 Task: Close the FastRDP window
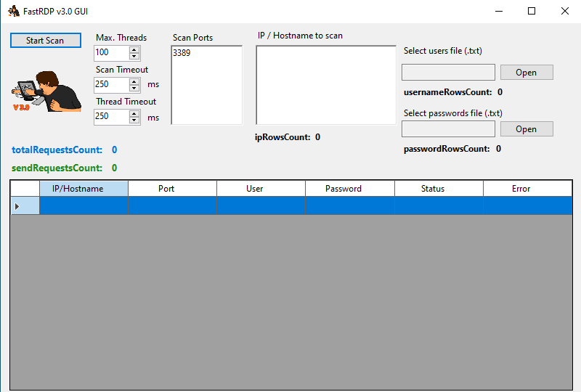[x=565, y=11]
